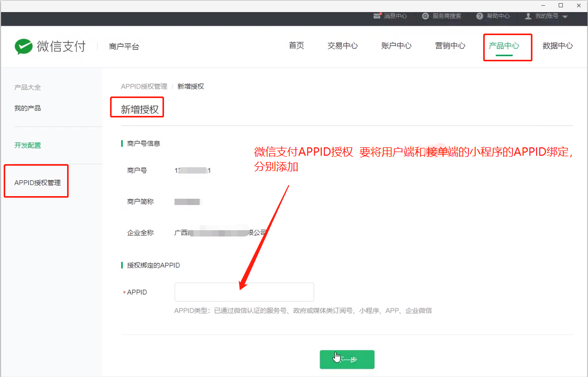Click the 我的账号 person icon
Viewport: 588px width, 377px height.
(x=528, y=16)
